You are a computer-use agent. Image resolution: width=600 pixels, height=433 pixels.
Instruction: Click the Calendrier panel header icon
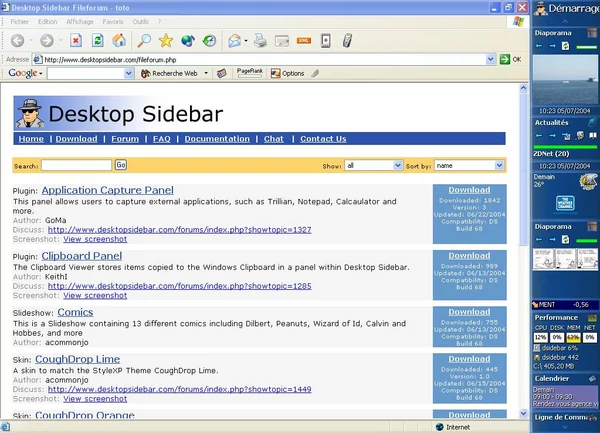[x=592, y=379]
